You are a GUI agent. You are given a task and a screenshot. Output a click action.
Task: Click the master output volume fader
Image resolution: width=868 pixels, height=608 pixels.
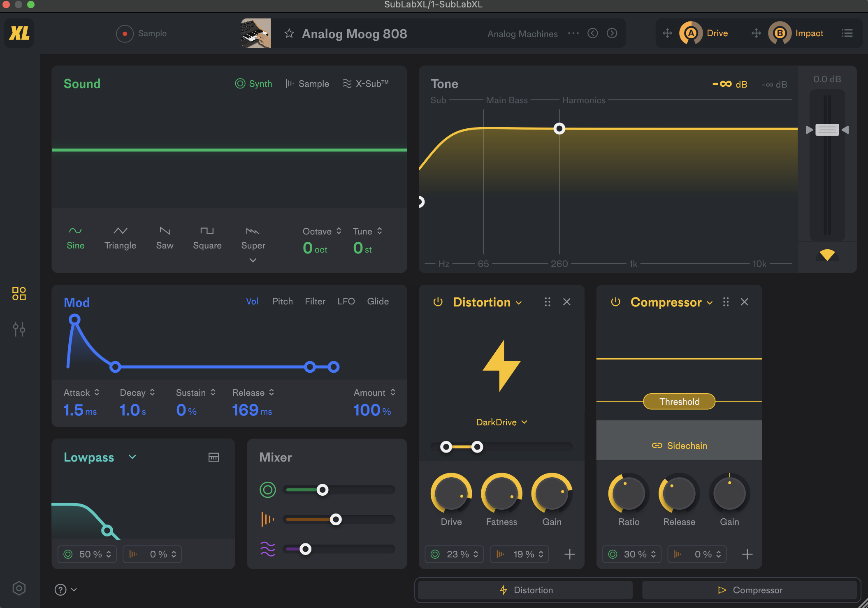tap(827, 130)
